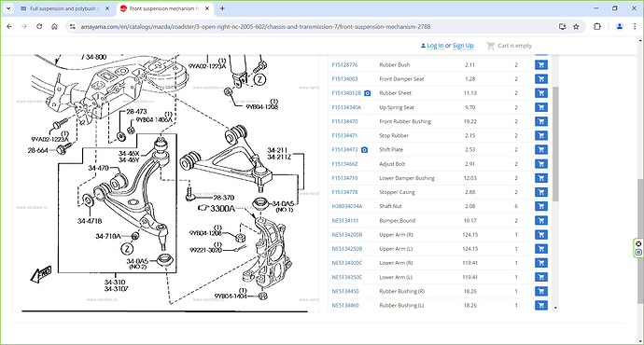Add Shaft Nut H38034034A to cart
The image size is (644, 345).
pos(541,206)
